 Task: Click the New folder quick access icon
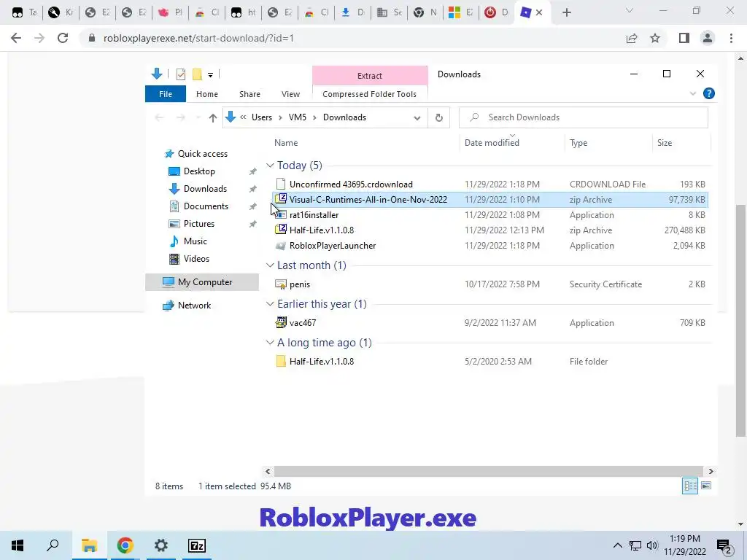click(x=197, y=74)
